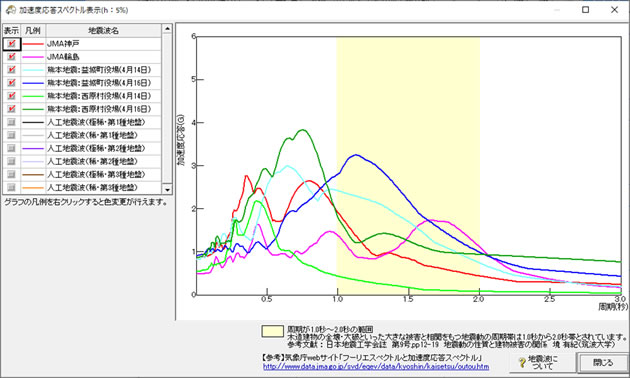Enable 人工地震波(稀・第3種地盤) checkbox

pyautogui.click(x=11, y=187)
